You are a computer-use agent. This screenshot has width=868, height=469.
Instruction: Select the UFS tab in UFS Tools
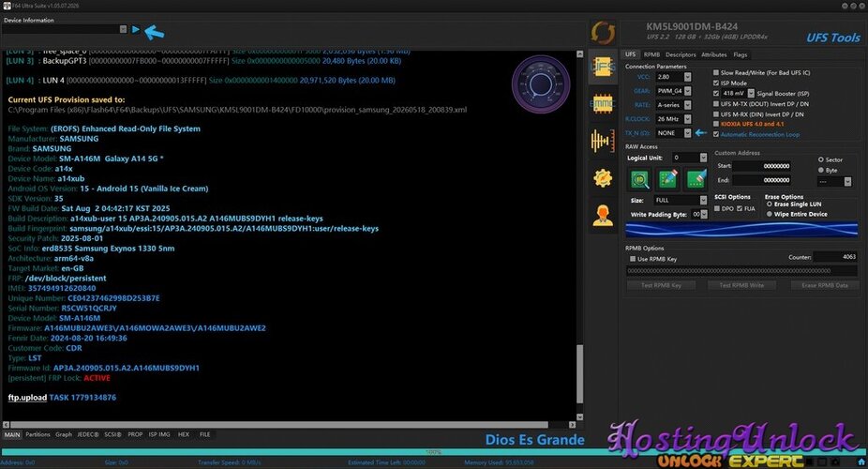(631, 54)
